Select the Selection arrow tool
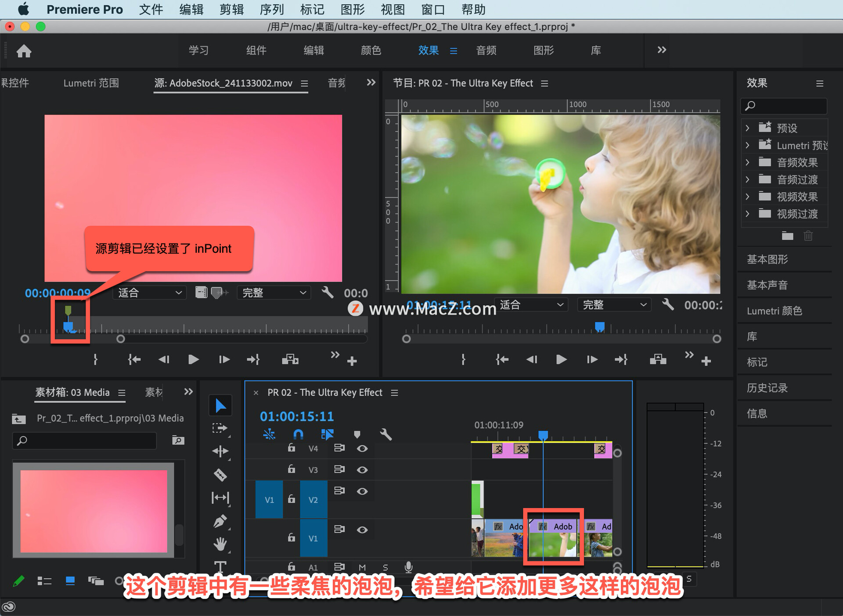Image resolution: width=843 pixels, height=616 pixels. (220, 405)
